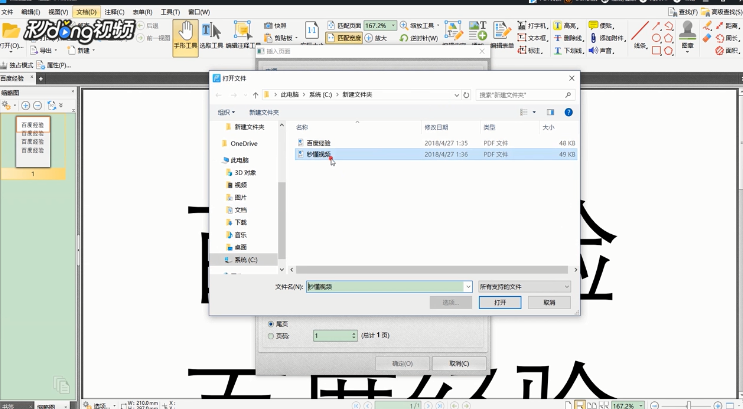This screenshot has height=409, width=743.
Task: Click the 打开 (Open) button in dialog
Action: click(x=500, y=302)
